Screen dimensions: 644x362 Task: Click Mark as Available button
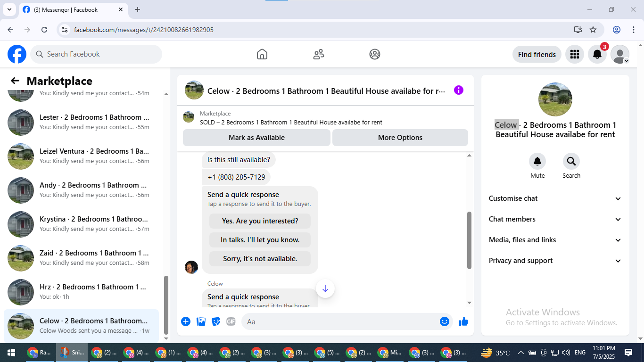[x=256, y=138]
